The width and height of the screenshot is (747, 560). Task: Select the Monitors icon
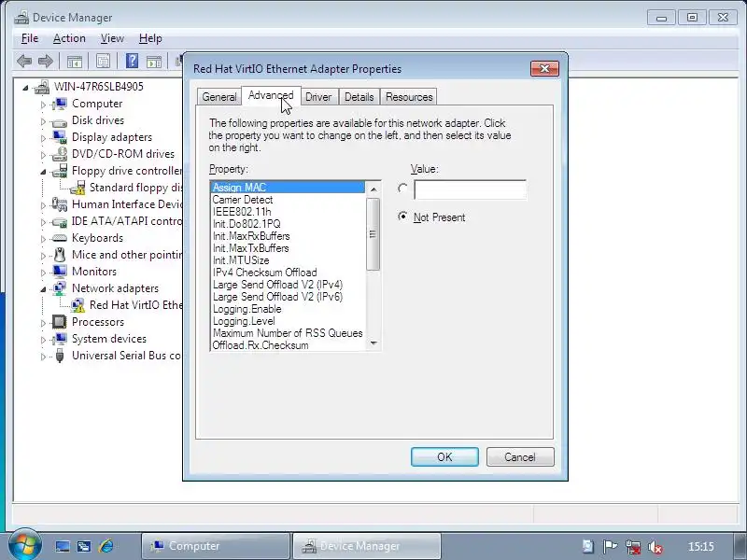coord(60,272)
